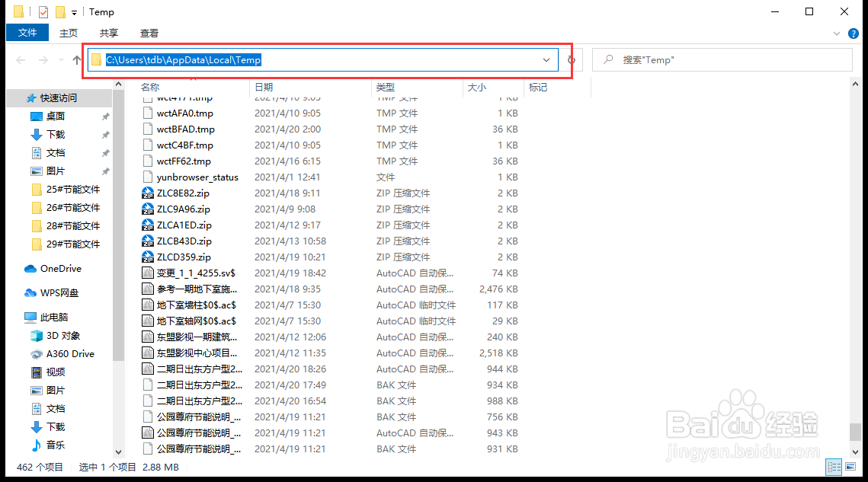Switch to the 查看 ribbon tab
Screen dimensions: 868x482
[x=149, y=34]
